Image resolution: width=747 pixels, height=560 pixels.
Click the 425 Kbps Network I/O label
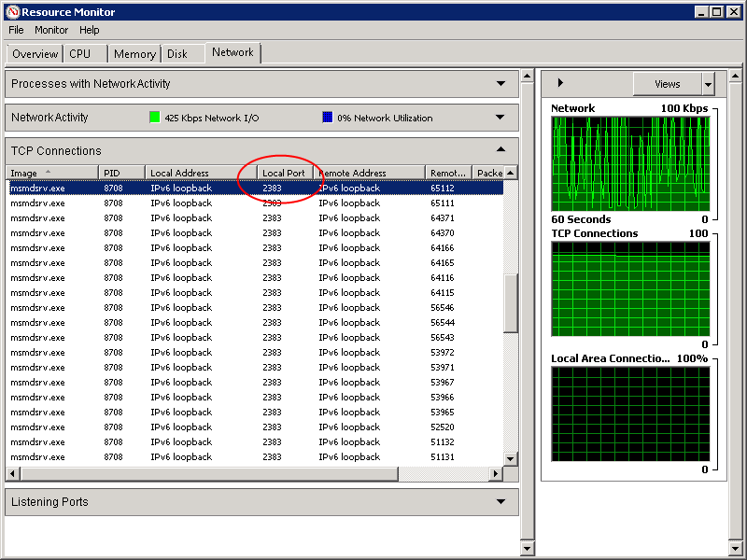click(212, 119)
